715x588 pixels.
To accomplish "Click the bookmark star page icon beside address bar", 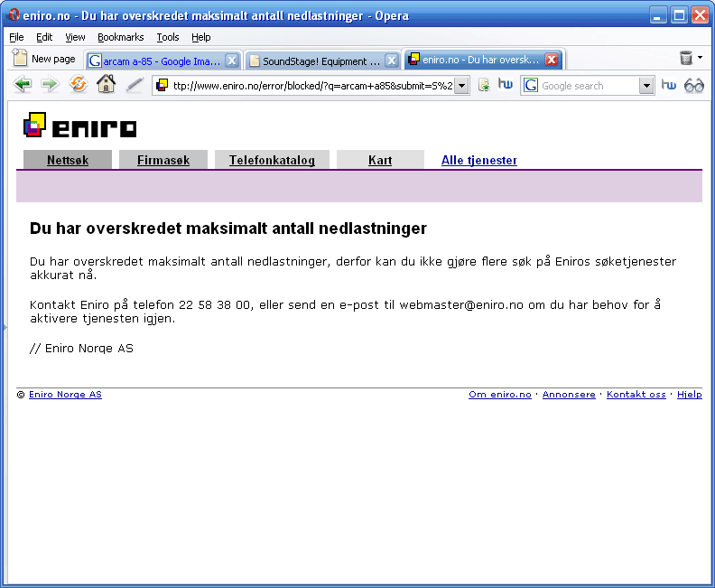I will tap(484, 85).
